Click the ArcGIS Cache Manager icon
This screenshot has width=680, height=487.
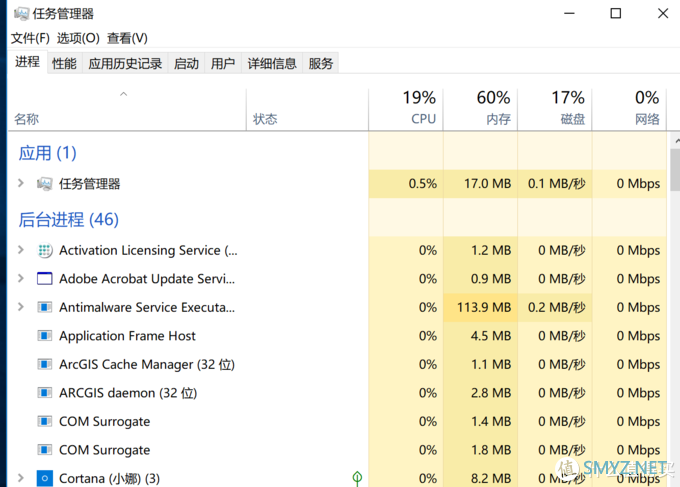pos(45,364)
